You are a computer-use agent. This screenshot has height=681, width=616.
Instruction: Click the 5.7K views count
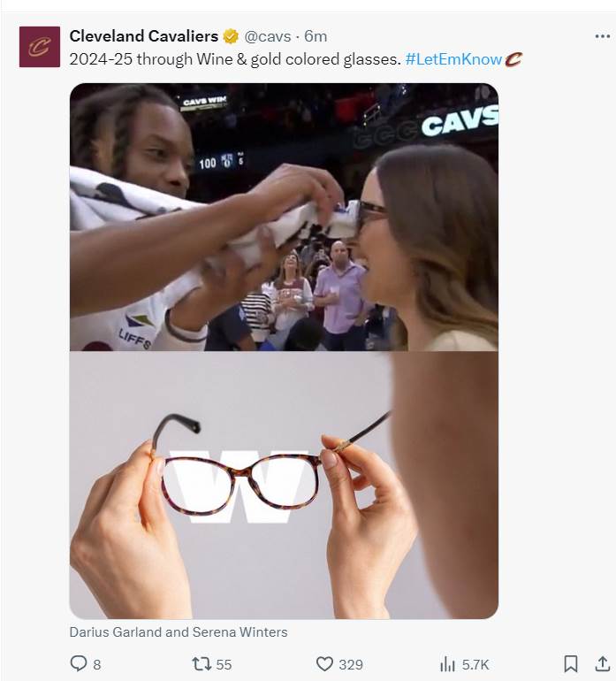point(475,664)
